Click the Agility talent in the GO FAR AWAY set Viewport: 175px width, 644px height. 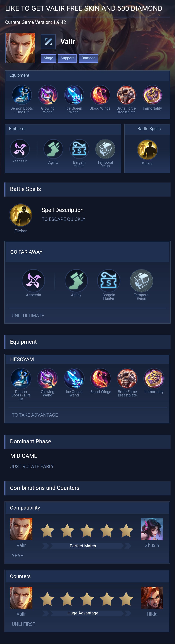click(x=76, y=281)
